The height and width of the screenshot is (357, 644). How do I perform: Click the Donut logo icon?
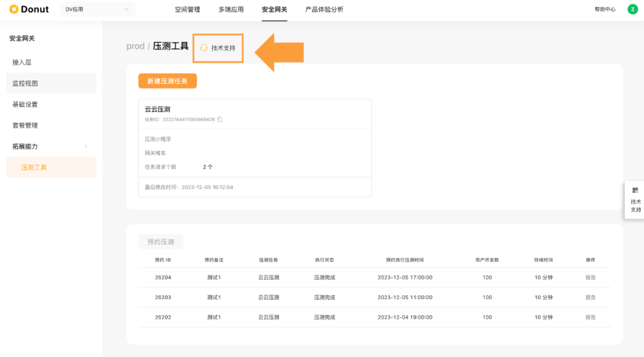click(14, 9)
